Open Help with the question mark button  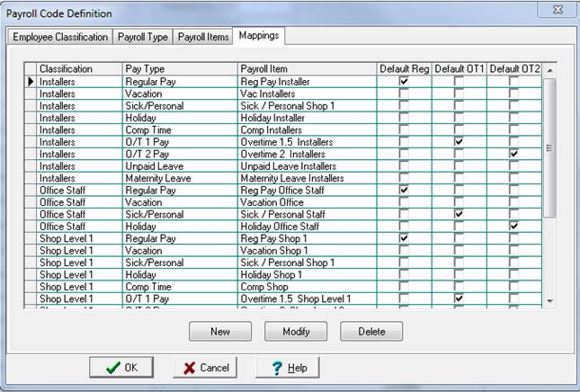(288, 368)
